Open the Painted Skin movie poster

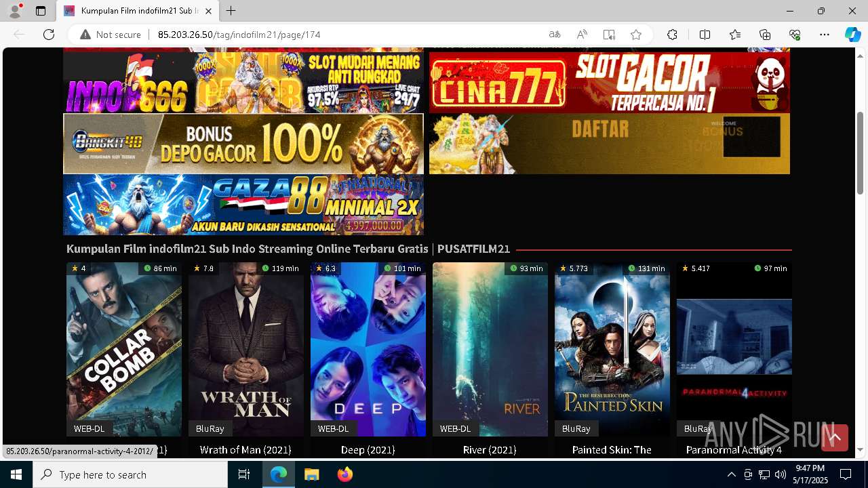(x=612, y=349)
